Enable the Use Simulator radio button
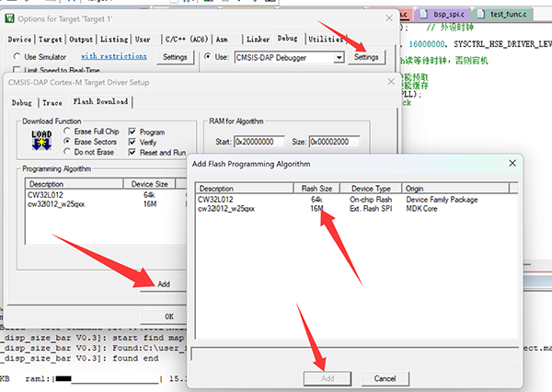The image size is (552, 392). tap(17, 57)
